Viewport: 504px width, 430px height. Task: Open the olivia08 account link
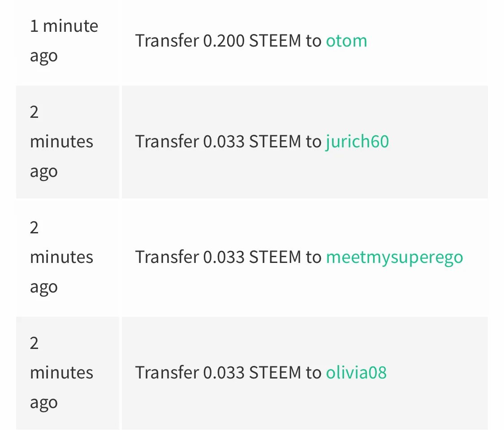coord(356,373)
